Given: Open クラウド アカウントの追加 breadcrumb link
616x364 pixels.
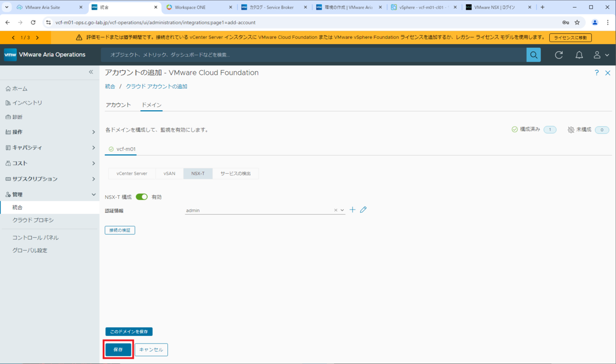Looking at the screenshot, I should pos(157,87).
